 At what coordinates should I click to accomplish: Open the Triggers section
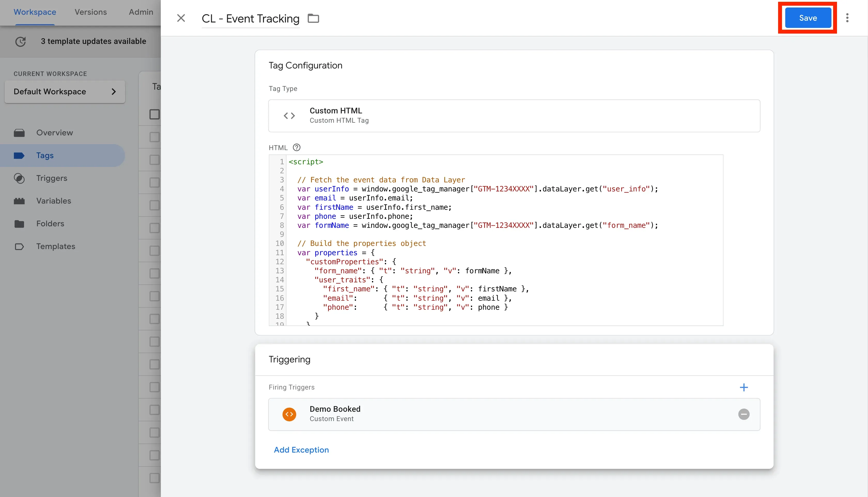click(x=52, y=178)
